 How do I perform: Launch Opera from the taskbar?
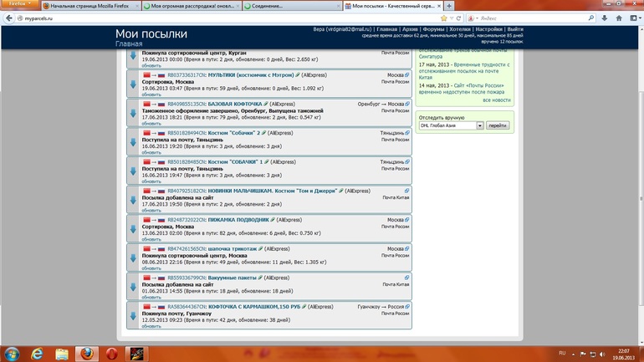(112, 354)
